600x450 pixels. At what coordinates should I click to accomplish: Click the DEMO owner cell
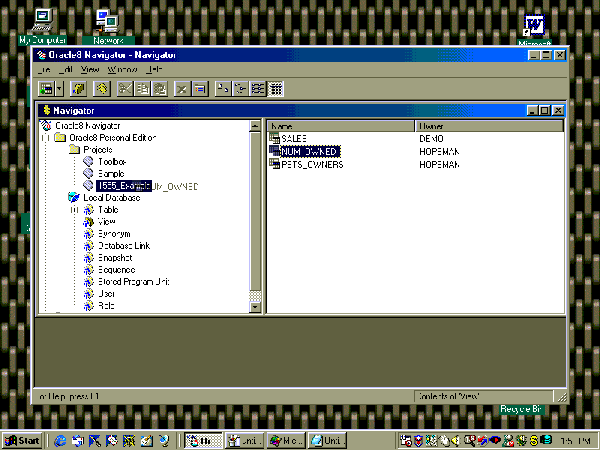(431, 139)
